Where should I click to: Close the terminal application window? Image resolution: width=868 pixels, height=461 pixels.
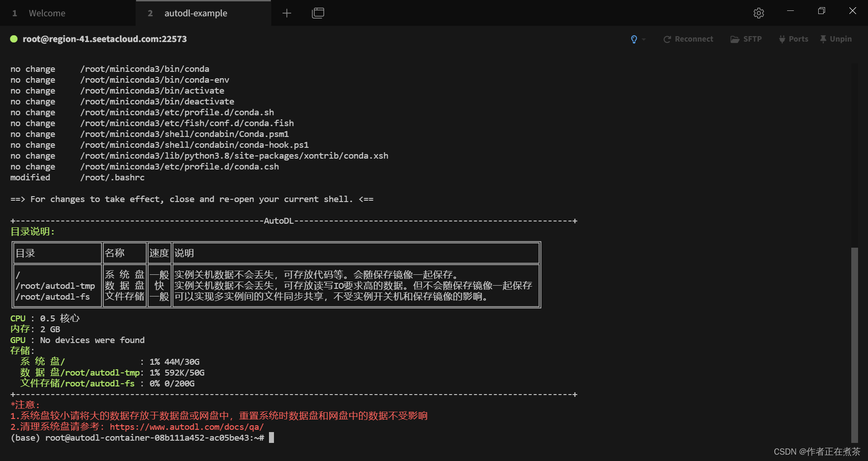pos(853,11)
